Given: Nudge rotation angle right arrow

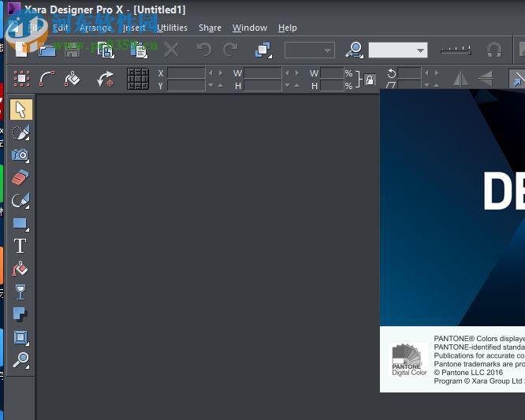Looking at the screenshot, I should (x=436, y=72).
